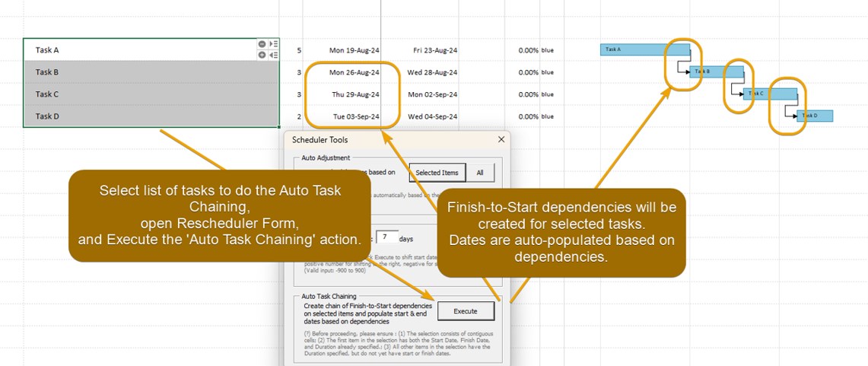Click Task D's 0.00% progress cell

pos(528,117)
